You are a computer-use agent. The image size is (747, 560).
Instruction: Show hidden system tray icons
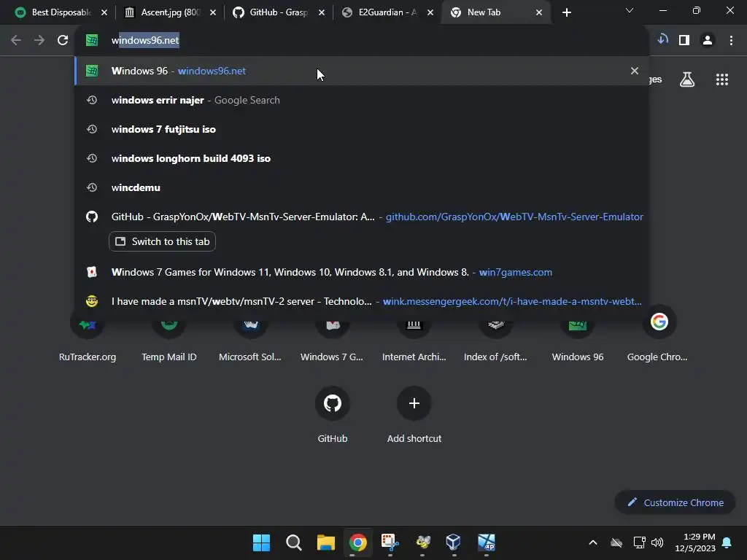pyautogui.click(x=593, y=542)
